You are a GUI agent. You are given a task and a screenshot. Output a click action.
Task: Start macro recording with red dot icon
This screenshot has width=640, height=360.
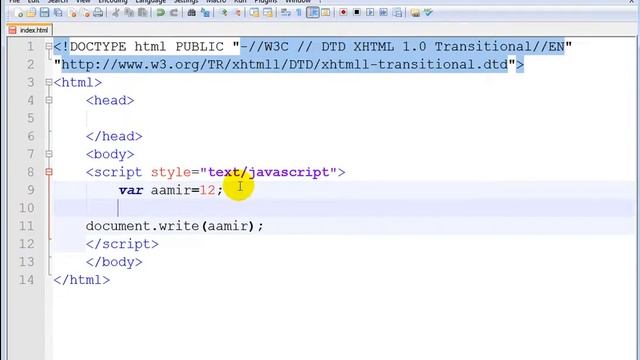[343, 13]
